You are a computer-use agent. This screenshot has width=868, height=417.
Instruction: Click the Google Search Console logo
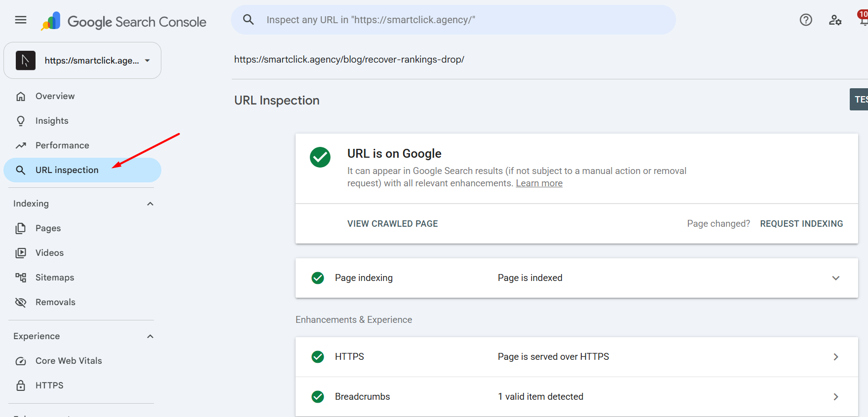tap(123, 21)
